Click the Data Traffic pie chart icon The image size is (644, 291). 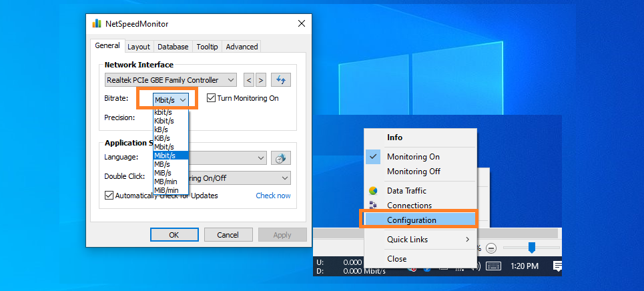coord(373,191)
